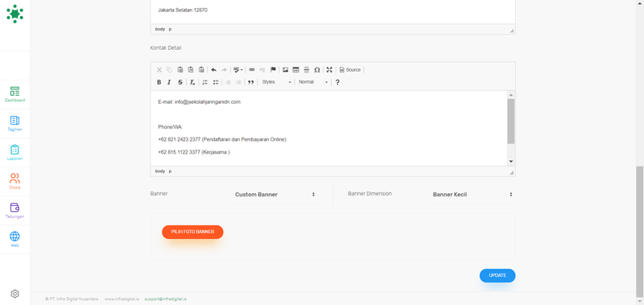This screenshot has width=644, height=305.
Task: Click the Increase Indent icon
Action: pyautogui.click(x=238, y=82)
